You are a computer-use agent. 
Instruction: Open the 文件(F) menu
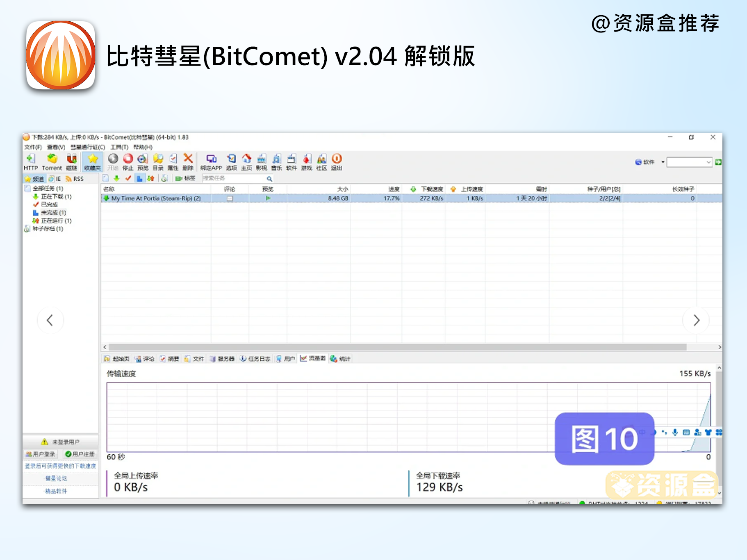tap(33, 147)
